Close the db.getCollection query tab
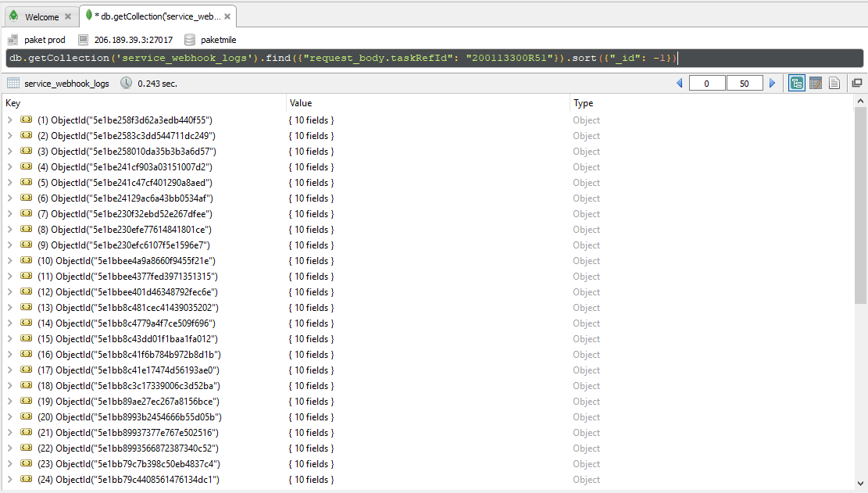868x493 pixels. 227,16
